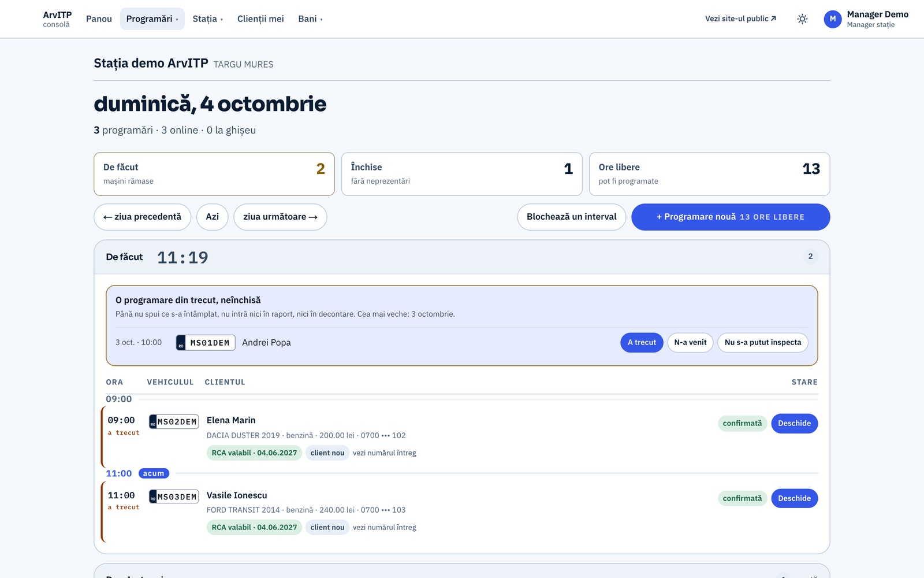
Task: Select the Ore libere summary card
Action: click(x=709, y=174)
